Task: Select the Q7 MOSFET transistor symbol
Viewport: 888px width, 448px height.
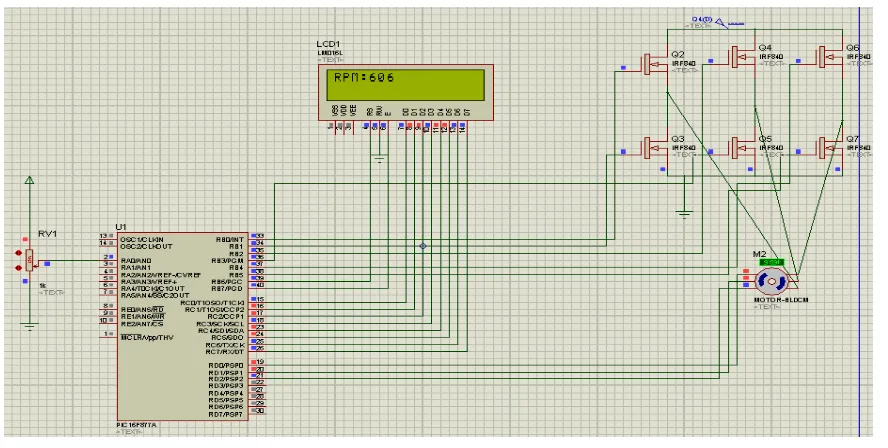Action: (x=829, y=147)
